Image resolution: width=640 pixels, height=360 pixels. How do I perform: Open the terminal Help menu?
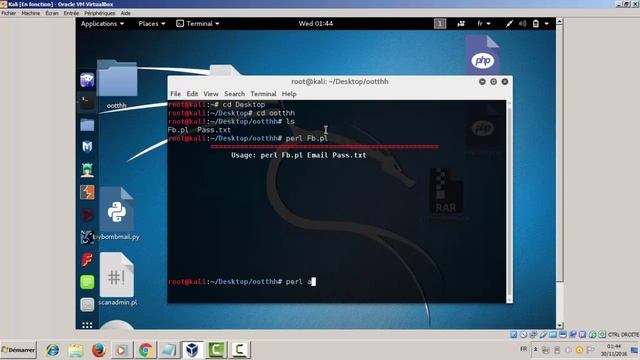pyautogui.click(x=289, y=94)
